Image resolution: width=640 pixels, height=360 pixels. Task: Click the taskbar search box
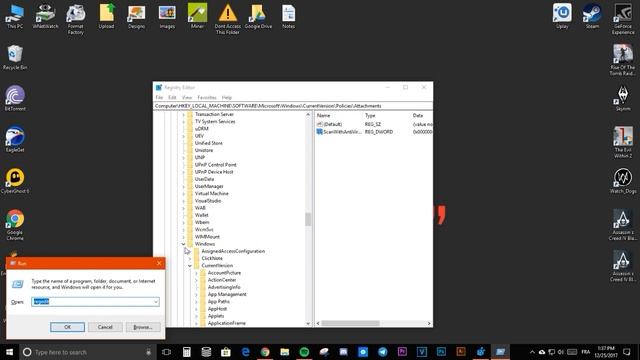(88, 352)
